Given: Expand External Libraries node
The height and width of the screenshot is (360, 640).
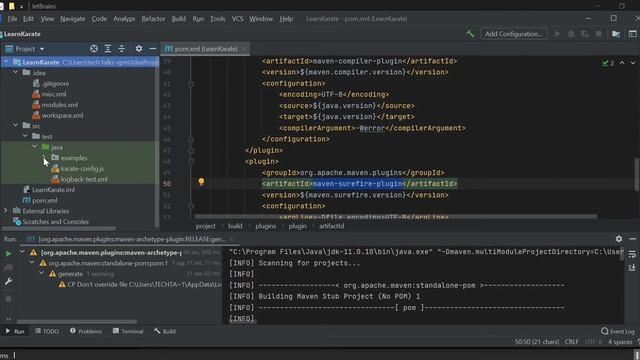Looking at the screenshot, I should click(x=6, y=211).
